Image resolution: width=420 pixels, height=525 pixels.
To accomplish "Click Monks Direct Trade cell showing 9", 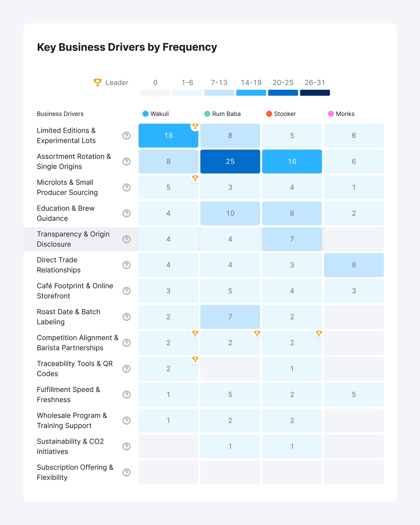I will [x=354, y=265].
